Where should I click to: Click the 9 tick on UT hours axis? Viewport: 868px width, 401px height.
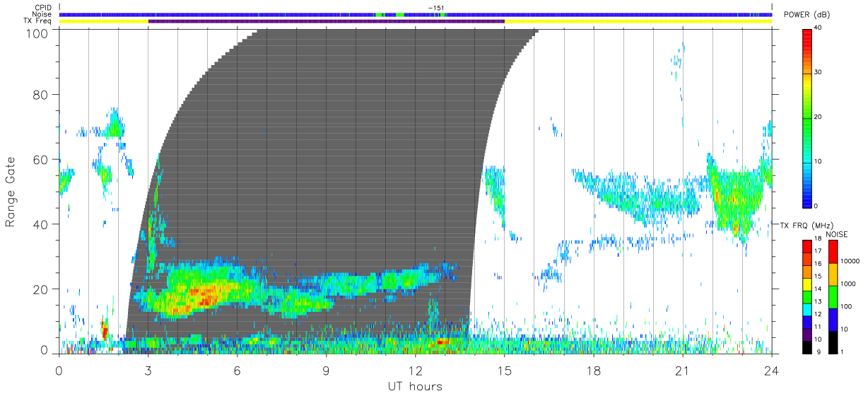(327, 371)
